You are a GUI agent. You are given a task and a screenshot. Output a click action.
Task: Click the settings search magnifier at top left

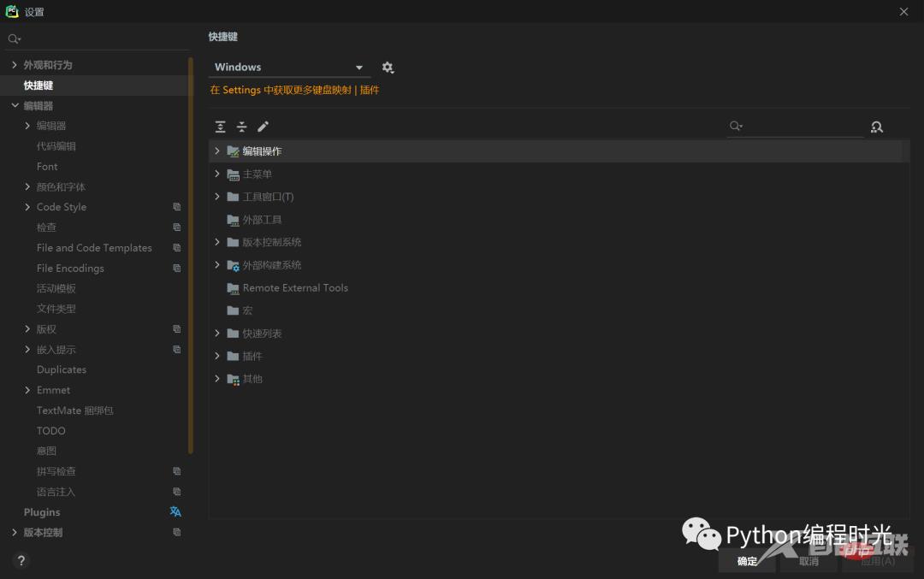point(13,38)
